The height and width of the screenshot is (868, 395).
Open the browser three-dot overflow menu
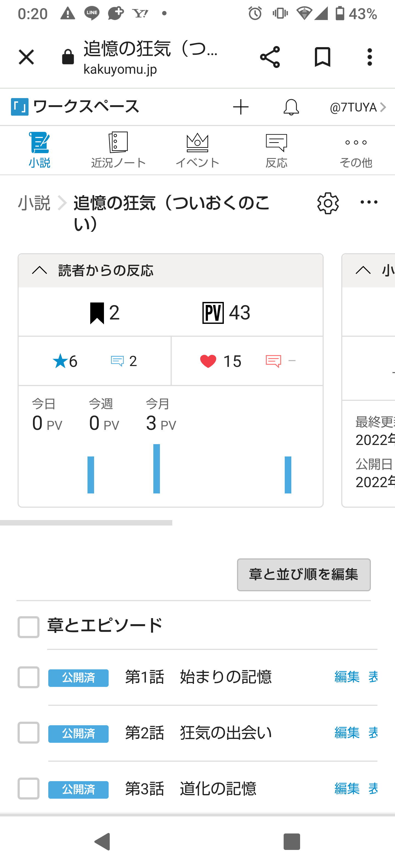[370, 57]
